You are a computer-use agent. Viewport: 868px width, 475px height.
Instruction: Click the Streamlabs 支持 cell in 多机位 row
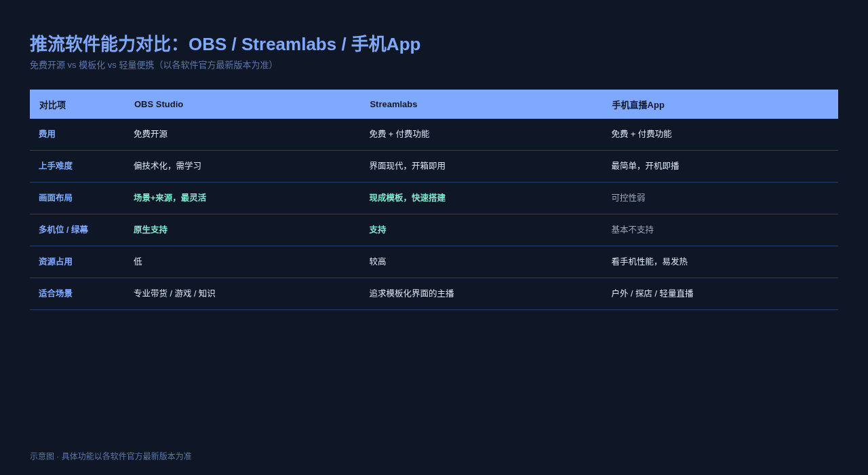pyautogui.click(x=378, y=230)
